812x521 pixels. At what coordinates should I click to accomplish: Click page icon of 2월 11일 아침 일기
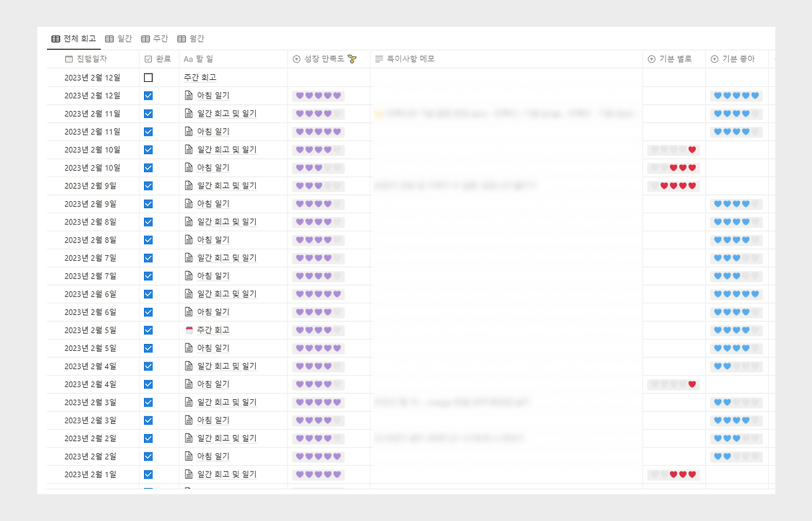pos(188,132)
